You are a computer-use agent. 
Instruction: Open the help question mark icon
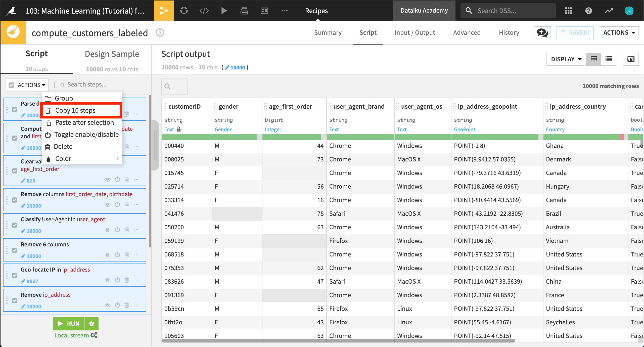[588, 11]
